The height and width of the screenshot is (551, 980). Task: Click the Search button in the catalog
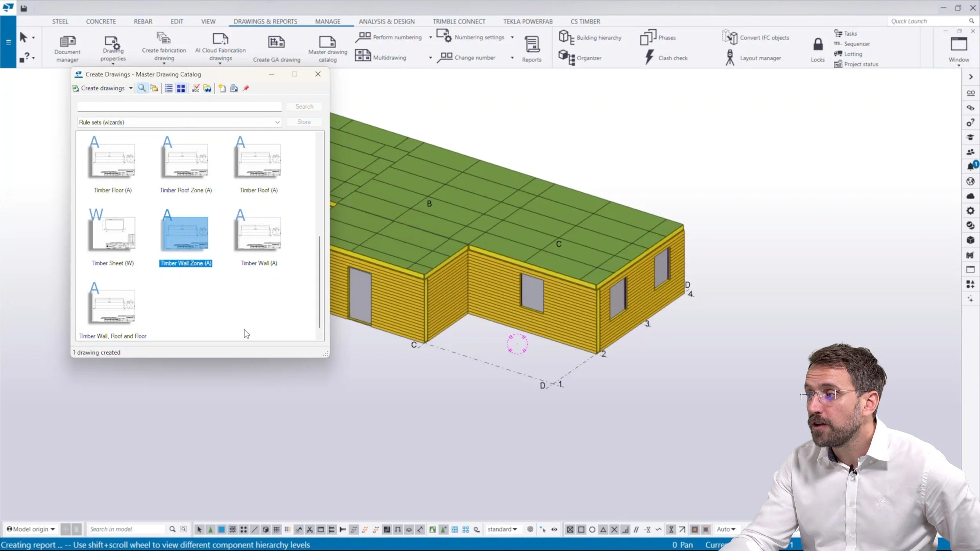click(304, 107)
